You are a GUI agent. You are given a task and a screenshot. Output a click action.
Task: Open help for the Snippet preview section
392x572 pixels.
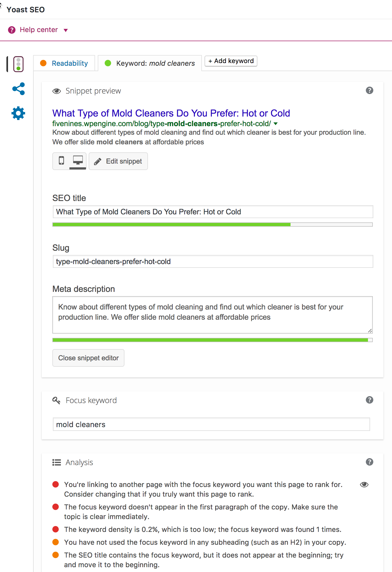370,90
